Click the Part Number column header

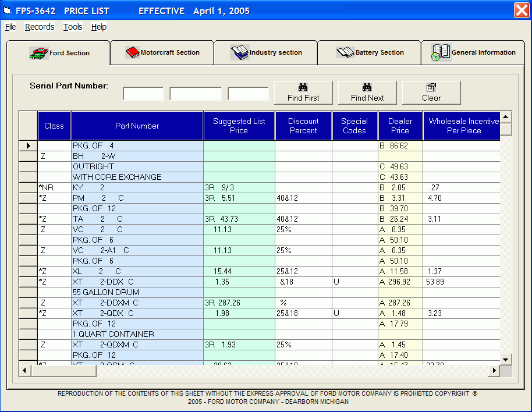tap(137, 126)
